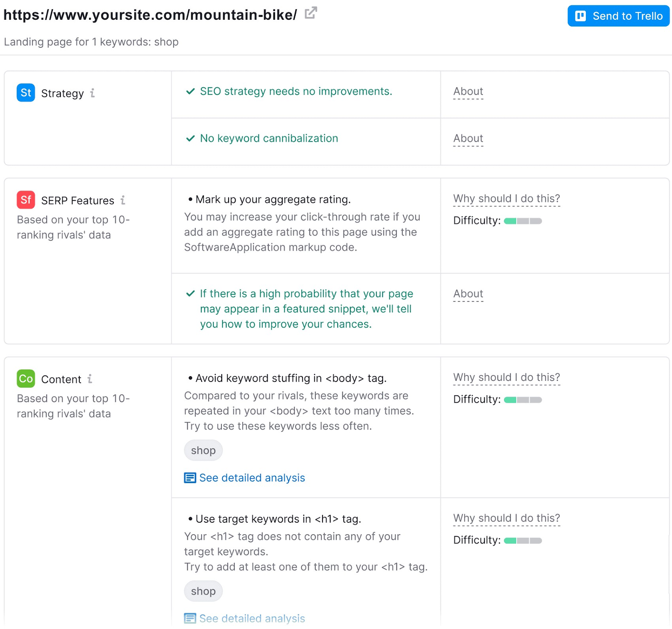Select the shop keyword pill under body tag advice
This screenshot has width=672, height=629.
203,450
